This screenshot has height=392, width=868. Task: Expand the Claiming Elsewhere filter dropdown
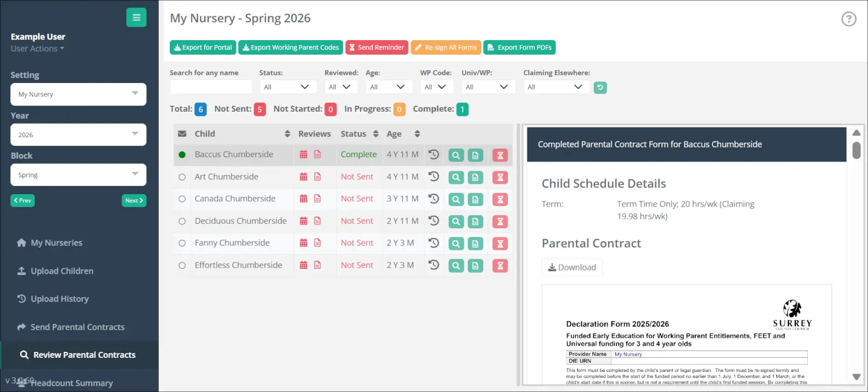pyautogui.click(x=556, y=87)
